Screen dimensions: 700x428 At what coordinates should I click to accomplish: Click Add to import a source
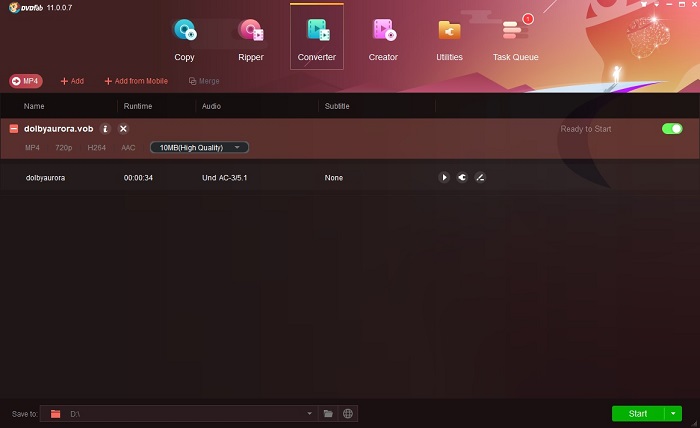point(72,81)
